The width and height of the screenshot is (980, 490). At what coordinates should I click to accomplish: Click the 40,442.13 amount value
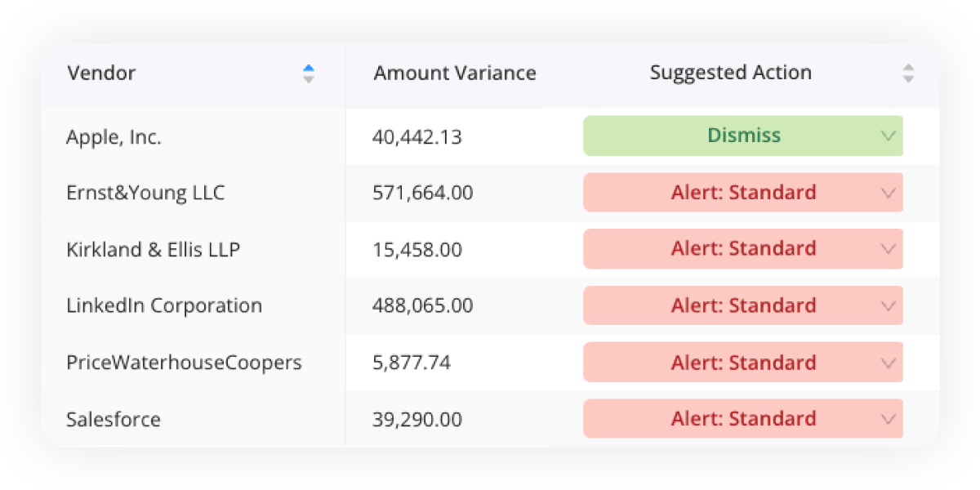coord(417,136)
